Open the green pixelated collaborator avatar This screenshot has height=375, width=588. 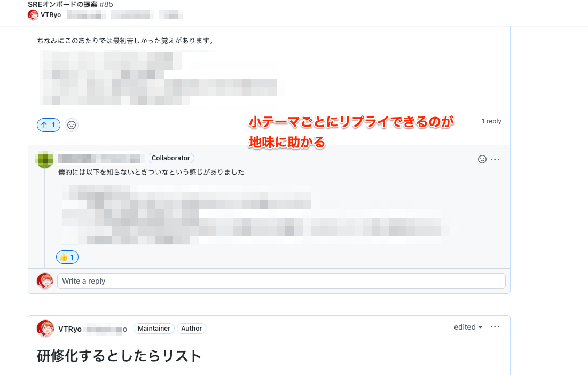(x=45, y=159)
